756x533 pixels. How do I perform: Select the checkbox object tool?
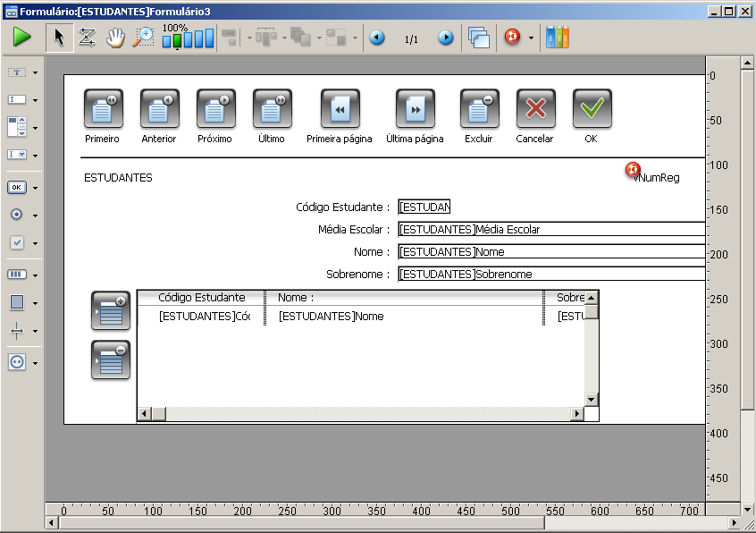[x=17, y=242]
